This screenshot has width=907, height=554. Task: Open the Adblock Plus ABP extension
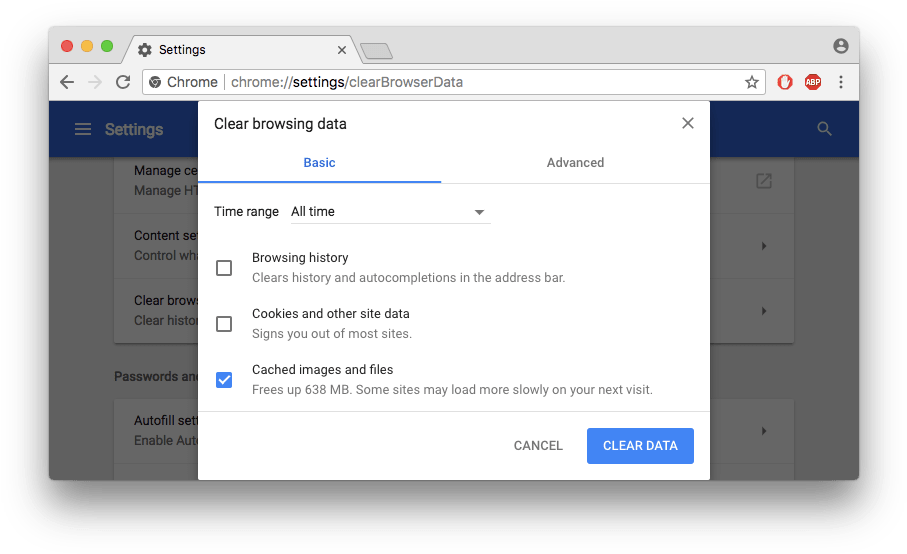(813, 82)
